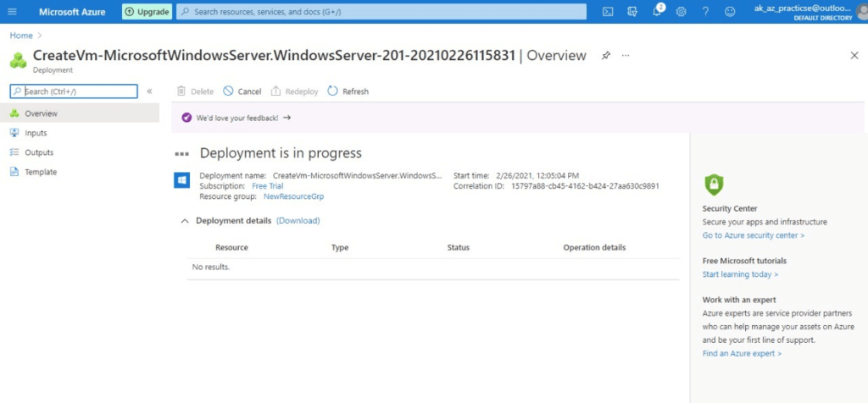Open Start learning today link
Image resolution: width=868 pixels, height=403 pixels.
point(740,274)
